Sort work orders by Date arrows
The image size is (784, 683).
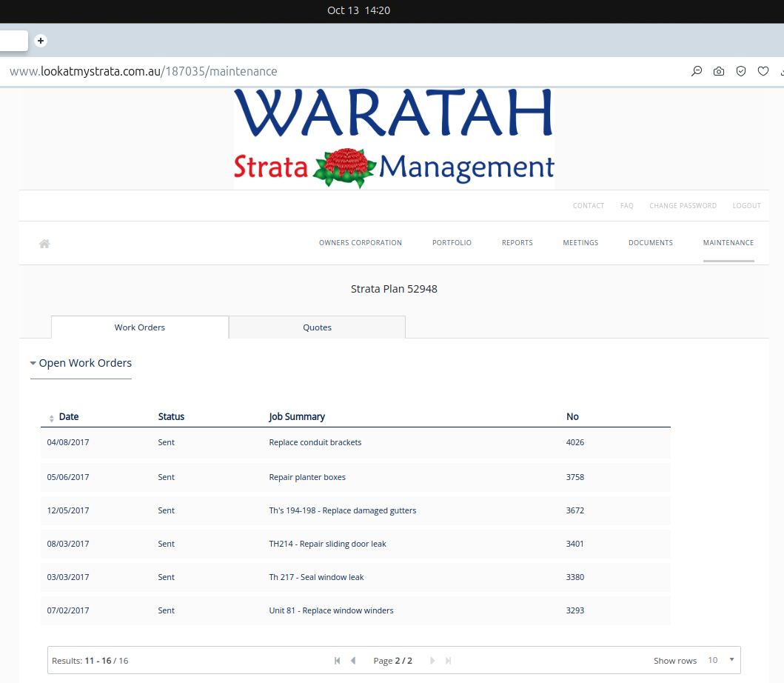(52, 419)
